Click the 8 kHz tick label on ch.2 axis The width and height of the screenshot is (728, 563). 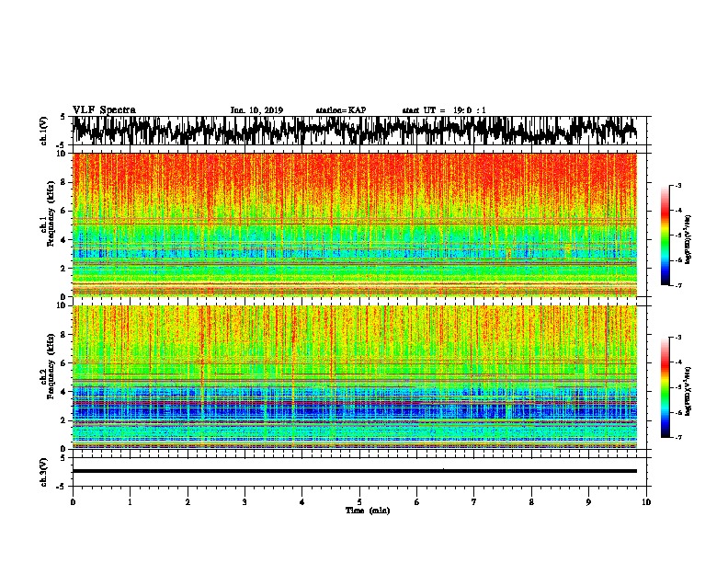tap(63, 335)
